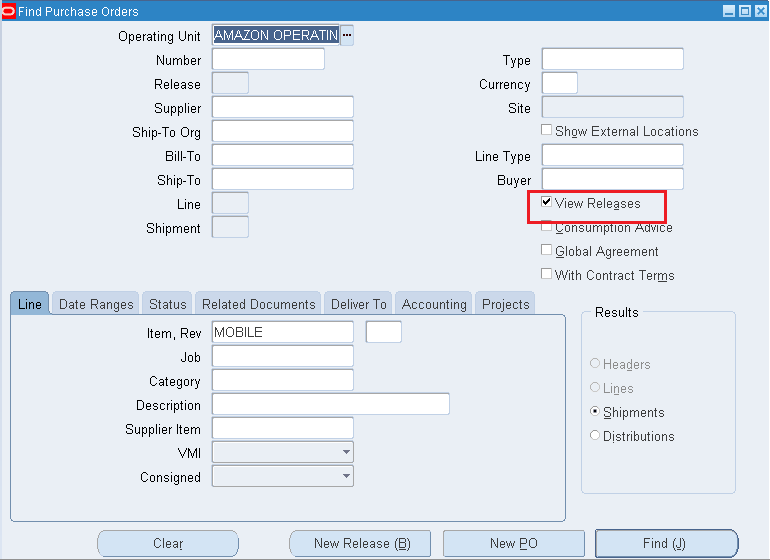
Task: Select the Projects tab
Action: tap(505, 304)
